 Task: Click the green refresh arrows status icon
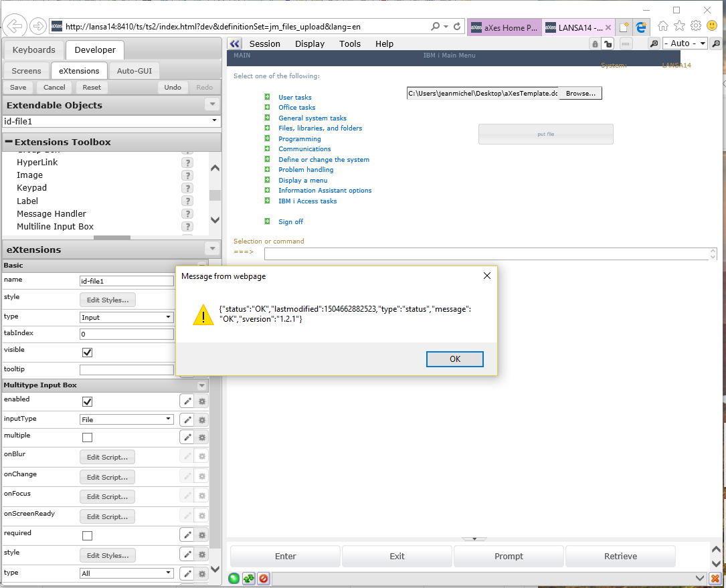pos(248,579)
